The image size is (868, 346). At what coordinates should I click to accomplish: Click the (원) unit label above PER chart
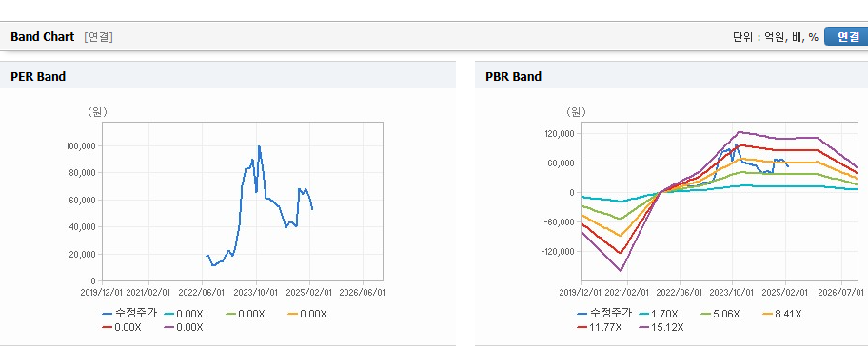97,112
